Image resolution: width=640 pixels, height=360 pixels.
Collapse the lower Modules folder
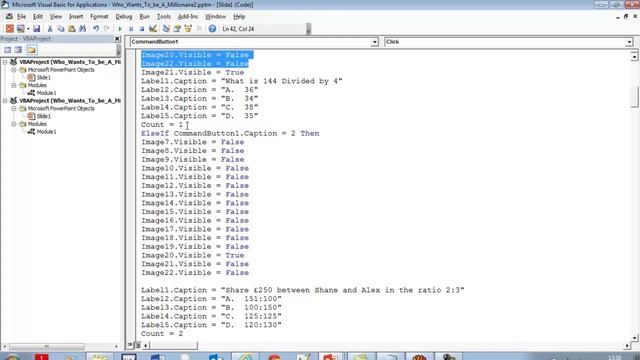14,124
